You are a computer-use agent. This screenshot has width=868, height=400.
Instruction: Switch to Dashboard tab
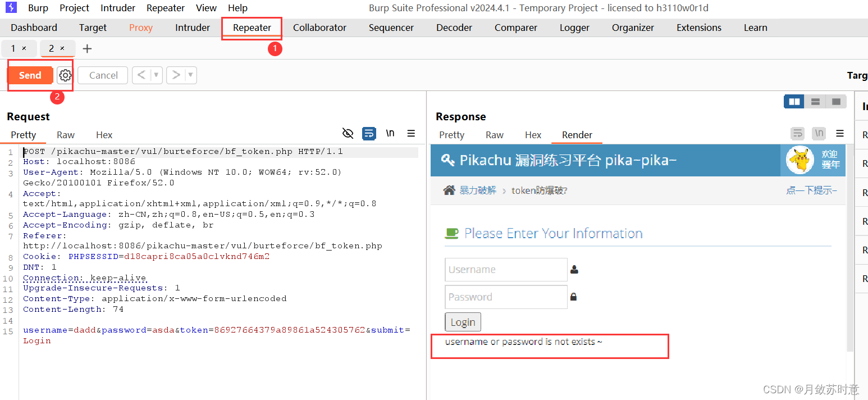coord(34,28)
